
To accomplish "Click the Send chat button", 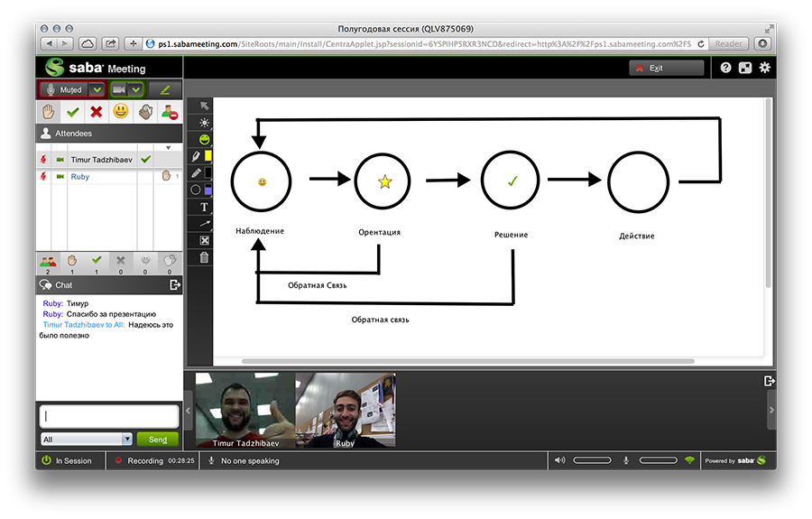I will pos(158,440).
